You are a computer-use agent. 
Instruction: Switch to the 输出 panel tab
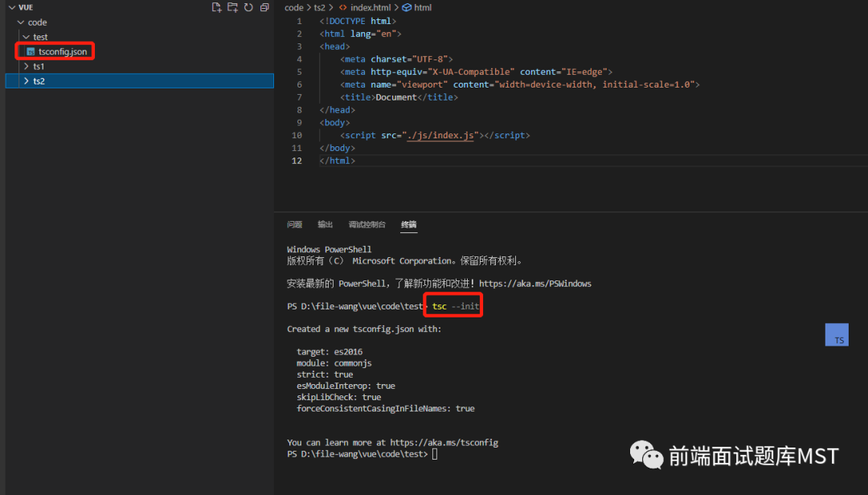point(325,224)
